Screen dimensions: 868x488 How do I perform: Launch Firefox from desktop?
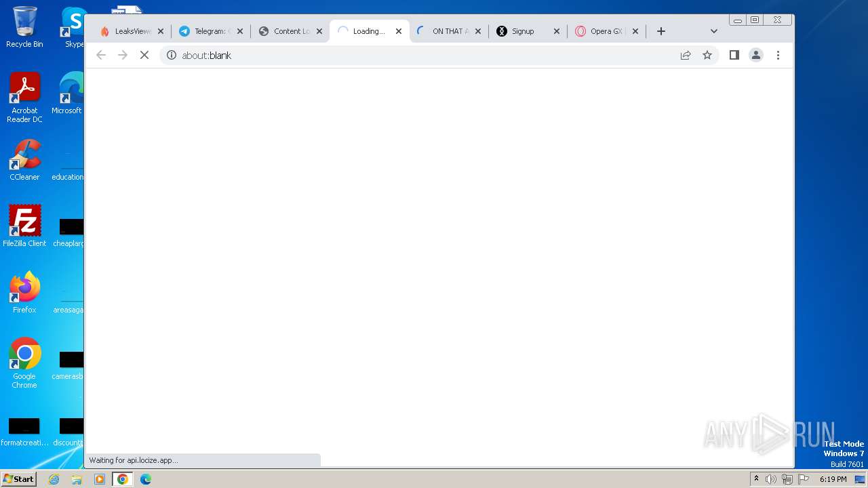[24, 292]
